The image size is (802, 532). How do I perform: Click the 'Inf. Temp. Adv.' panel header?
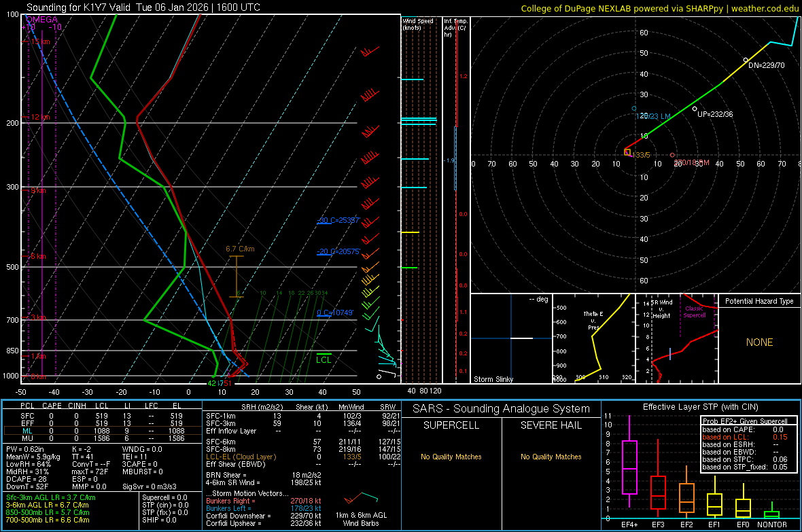455,28
